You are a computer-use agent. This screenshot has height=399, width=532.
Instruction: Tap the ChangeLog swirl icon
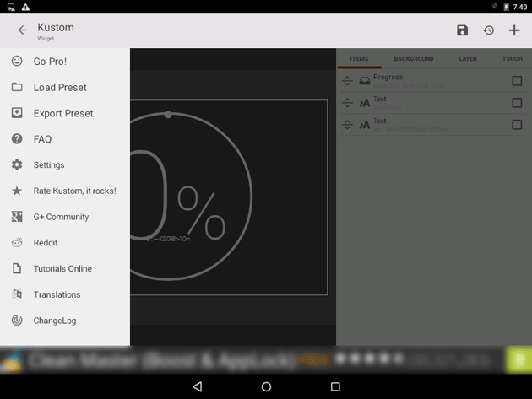[x=17, y=321]
